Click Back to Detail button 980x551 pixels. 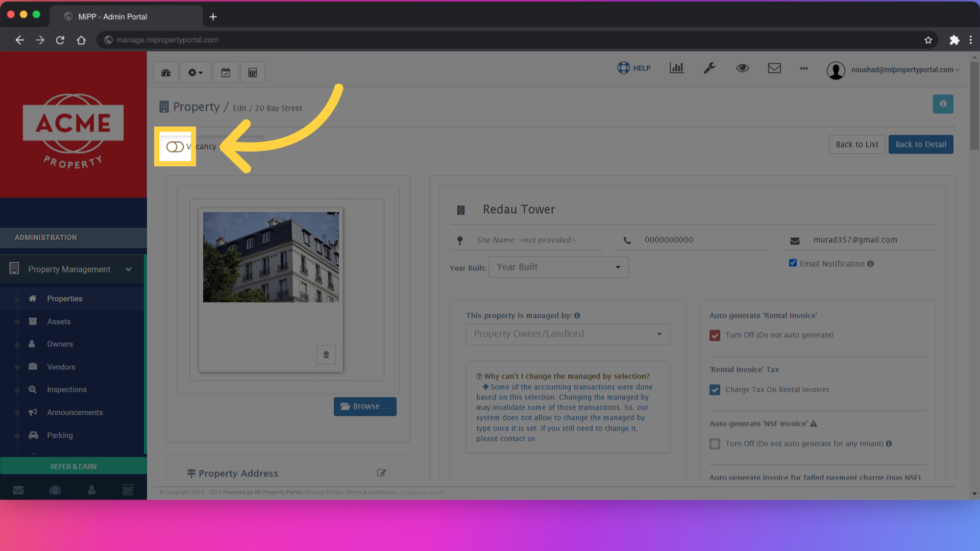click(x=921, y=144)
